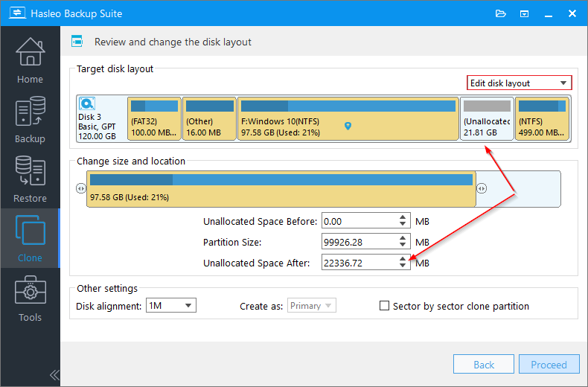Viewport: 588px width, 387px height.
Task: Click the open folder icon in title bar
Action: click(x=501, y=14)
